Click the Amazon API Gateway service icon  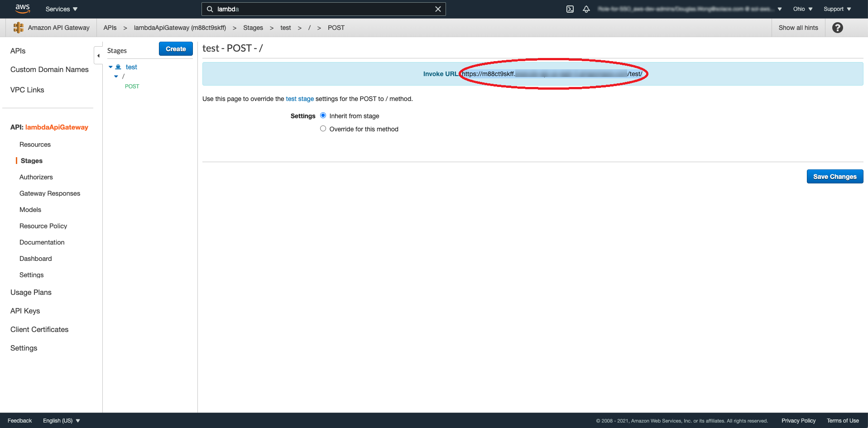tap(18, 28)
